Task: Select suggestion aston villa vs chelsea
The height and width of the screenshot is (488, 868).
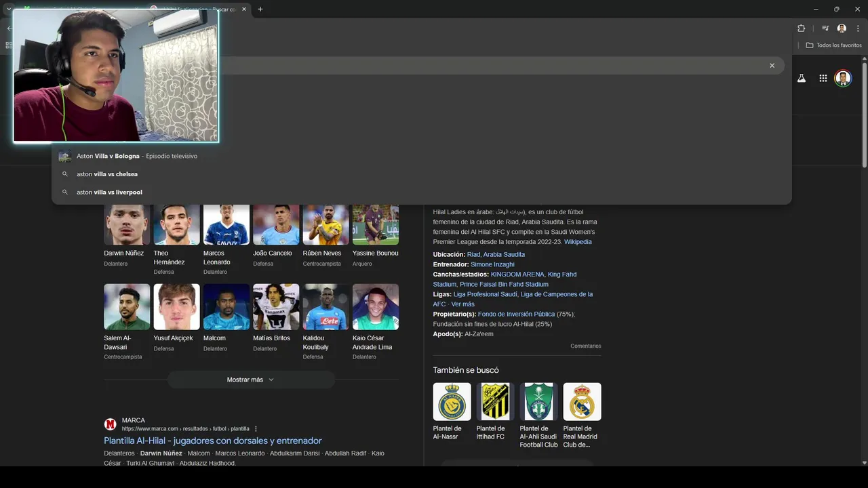Action: click(x=421, y=174)
